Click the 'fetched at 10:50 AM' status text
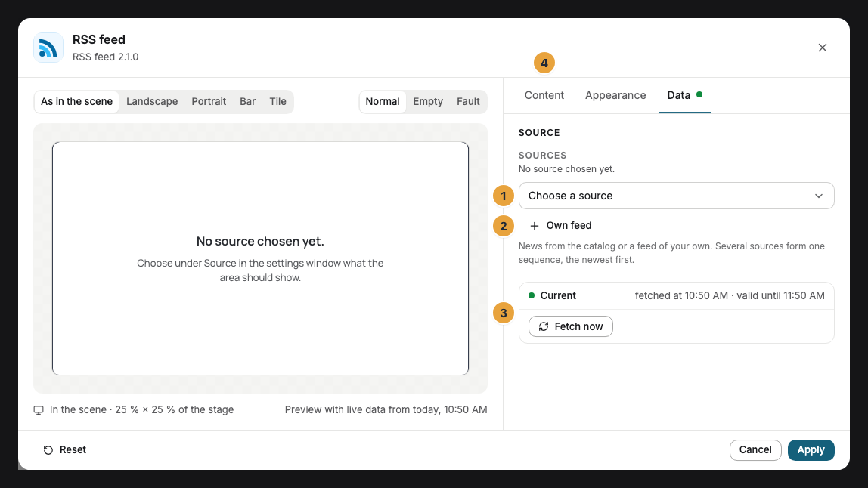The width and height of the screenshot is (868, 488). click(681, 295)
